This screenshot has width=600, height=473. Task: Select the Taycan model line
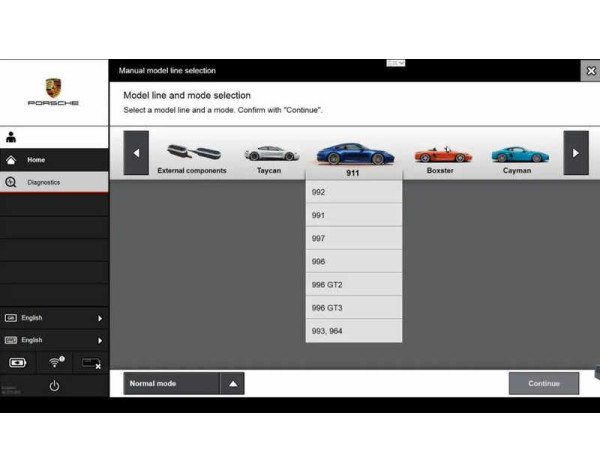coord(270,158)
